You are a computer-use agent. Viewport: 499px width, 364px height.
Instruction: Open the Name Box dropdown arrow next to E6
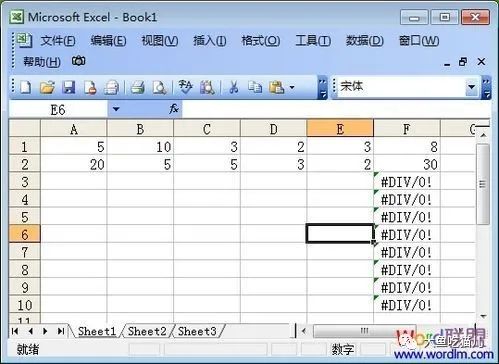[x=116, y=109]
